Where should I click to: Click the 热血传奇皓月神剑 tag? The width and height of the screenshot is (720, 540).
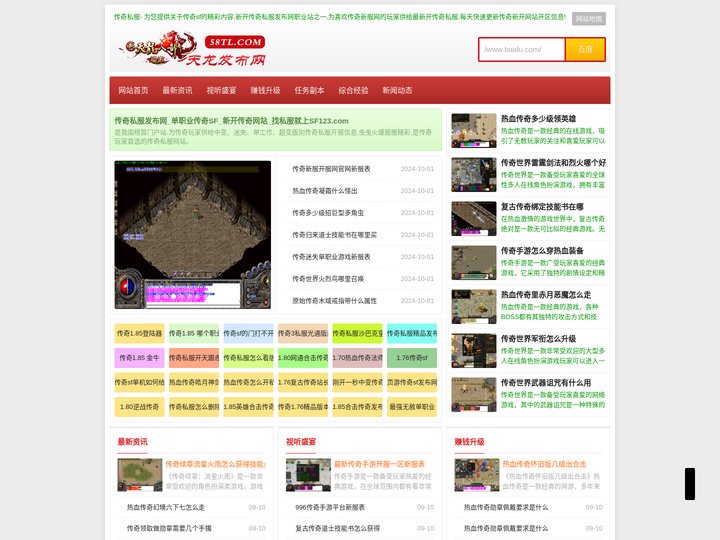click(x=194, y=382)
